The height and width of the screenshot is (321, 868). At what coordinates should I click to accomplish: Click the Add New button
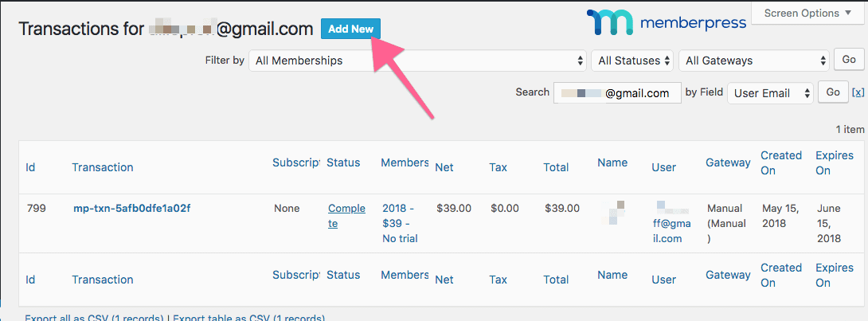[x=350, y=29]
